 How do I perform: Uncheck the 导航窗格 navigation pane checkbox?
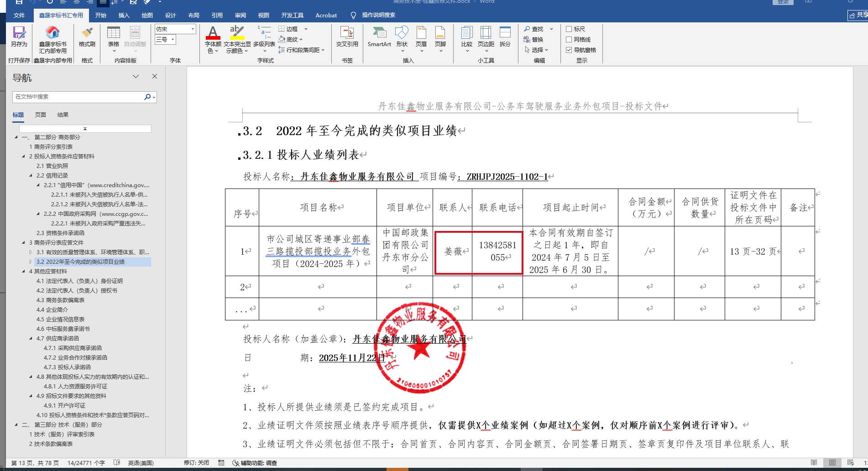[x=569, y=50]
